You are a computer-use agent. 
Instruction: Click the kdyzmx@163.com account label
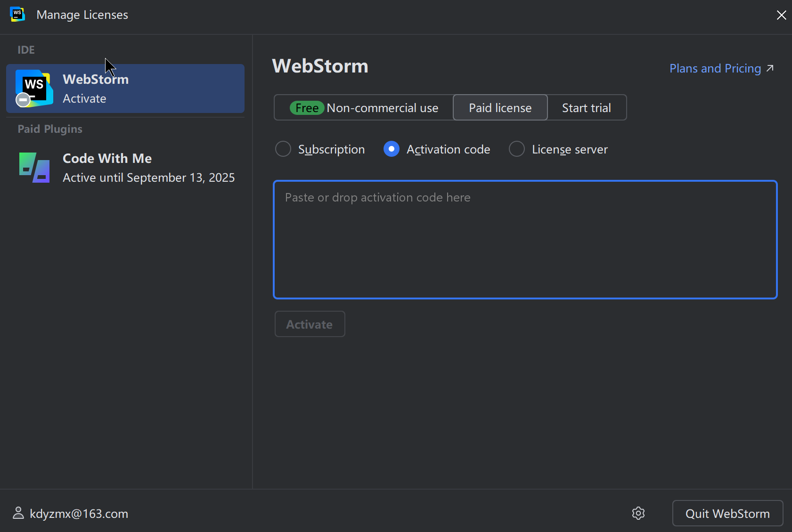coord(79,514)
